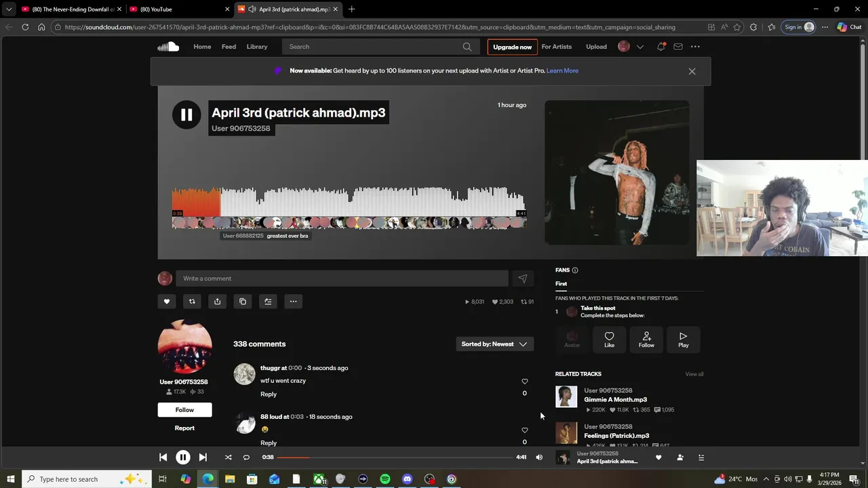Screen dimensions: 868x488
Task: Open File Explorer from taskbar
Action: pos(230,479)
